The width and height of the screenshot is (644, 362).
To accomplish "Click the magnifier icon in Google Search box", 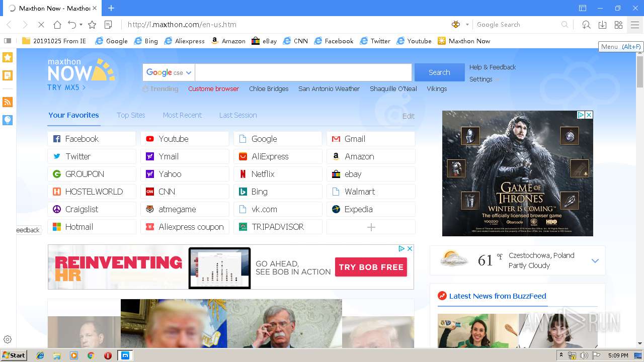I will [565, 25].
